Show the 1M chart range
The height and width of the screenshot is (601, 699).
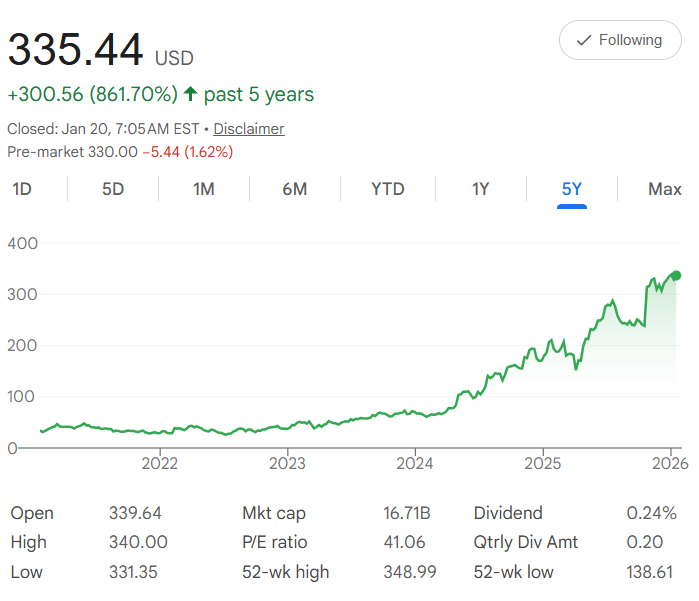(204, 189)
